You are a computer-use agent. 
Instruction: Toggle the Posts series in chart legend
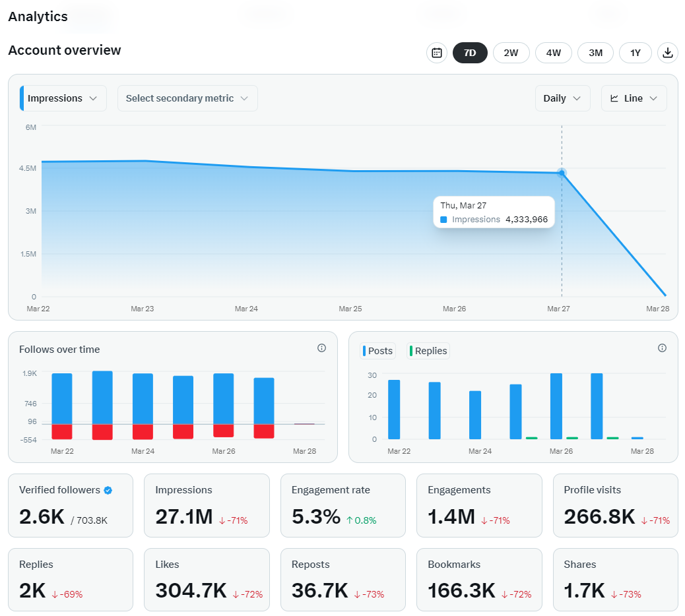tap(378, 351)
